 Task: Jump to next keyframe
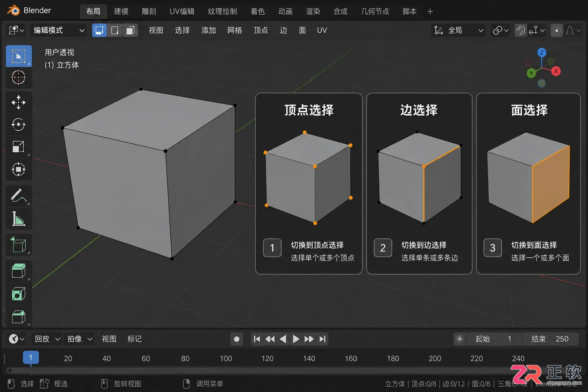click(309, 339)
